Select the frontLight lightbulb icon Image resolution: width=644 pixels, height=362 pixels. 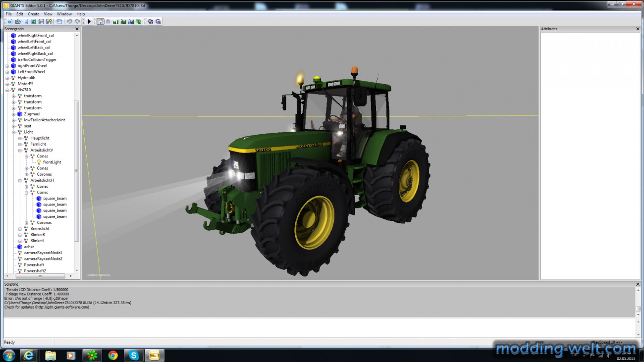click(39, 162)
